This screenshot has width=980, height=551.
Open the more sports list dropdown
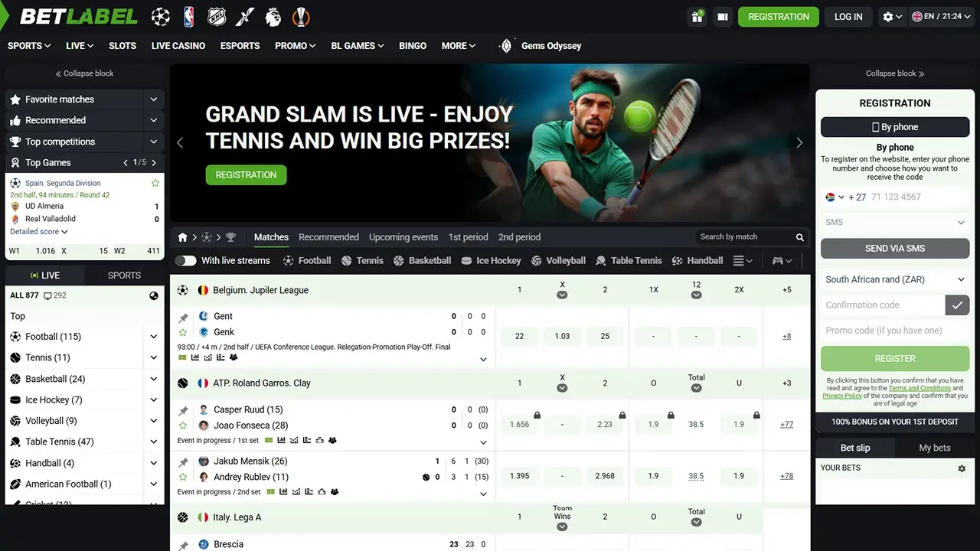(743, 261)
